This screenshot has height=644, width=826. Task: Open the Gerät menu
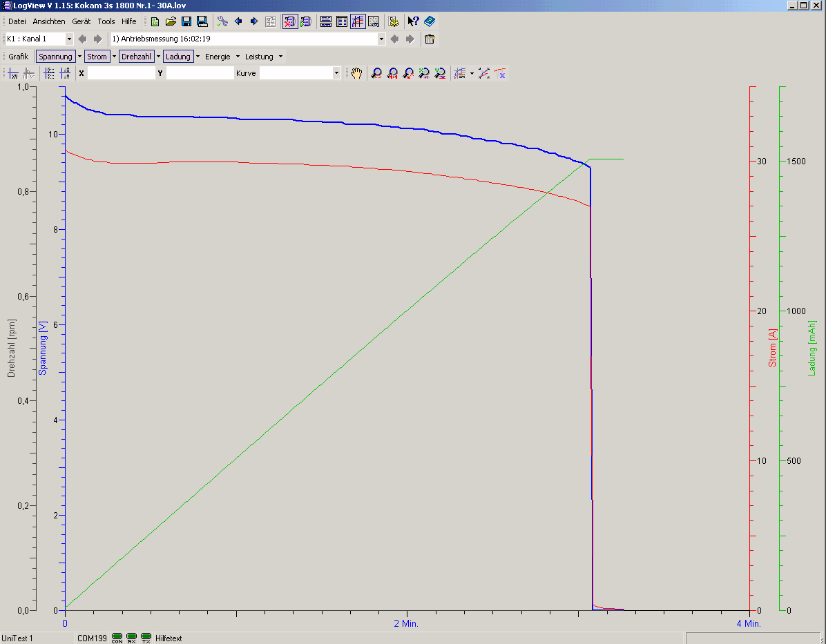click(x=81, y=21)
